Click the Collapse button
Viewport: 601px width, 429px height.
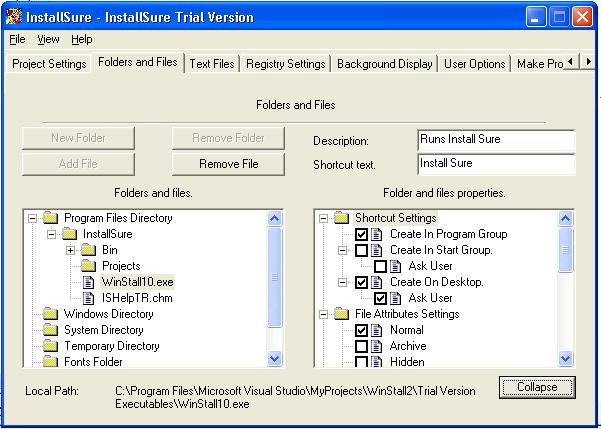tap(537, 387)
